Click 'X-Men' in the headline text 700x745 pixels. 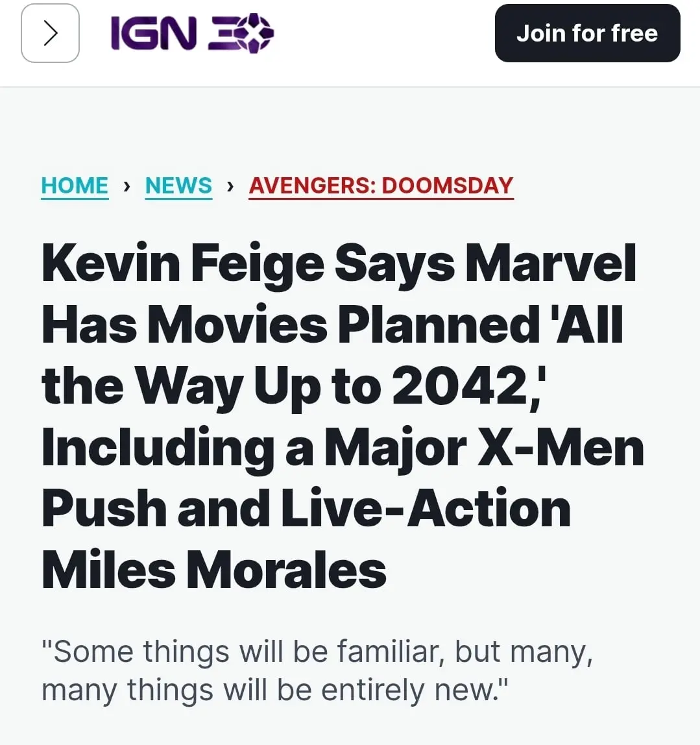pyautogui.click(x=561, y=448)
